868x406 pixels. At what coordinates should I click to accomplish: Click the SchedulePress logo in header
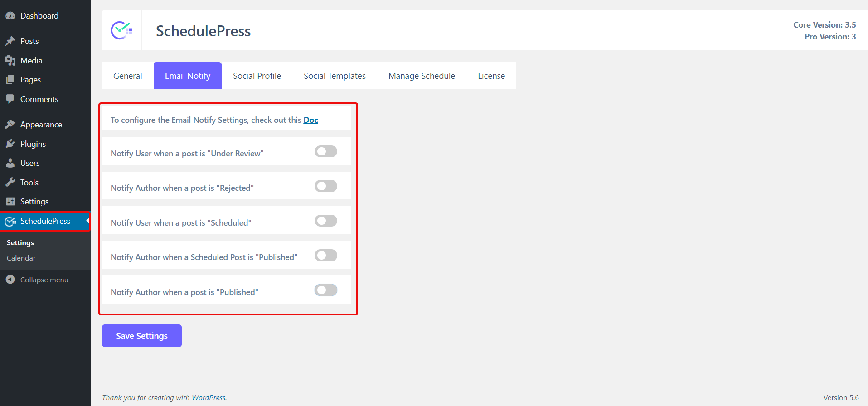pos(121,30)
